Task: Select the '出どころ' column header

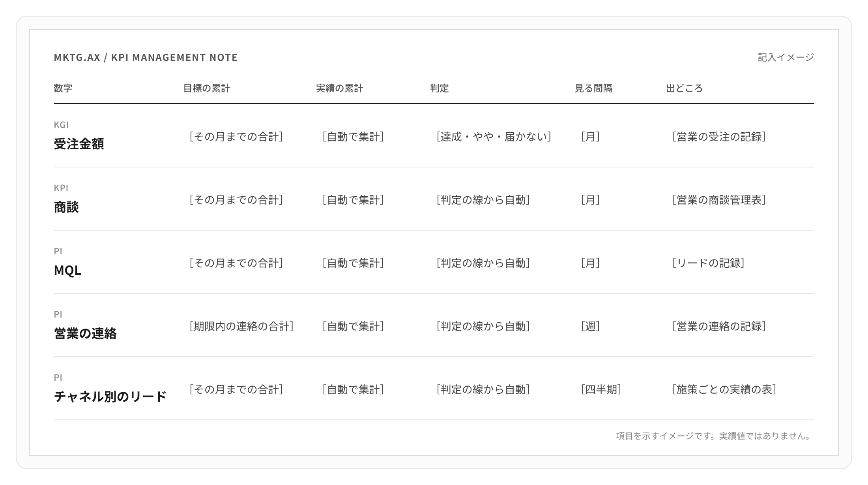Action: point(685,88)
